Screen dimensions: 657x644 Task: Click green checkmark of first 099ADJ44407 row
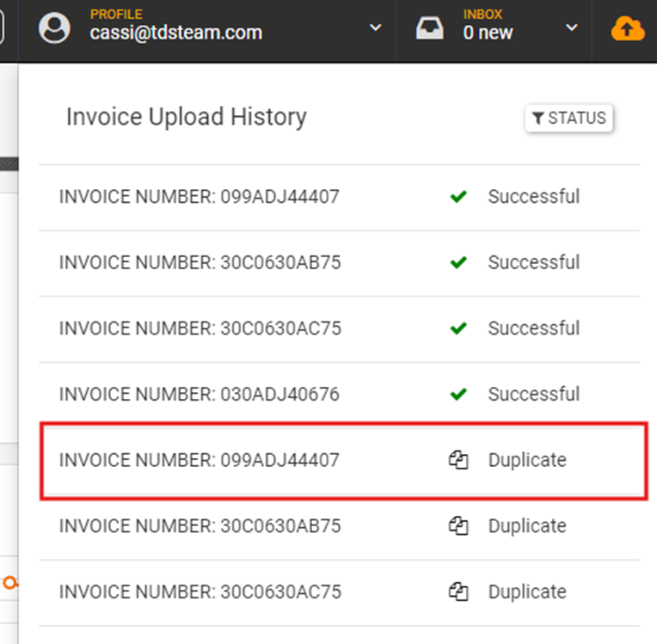458,197
